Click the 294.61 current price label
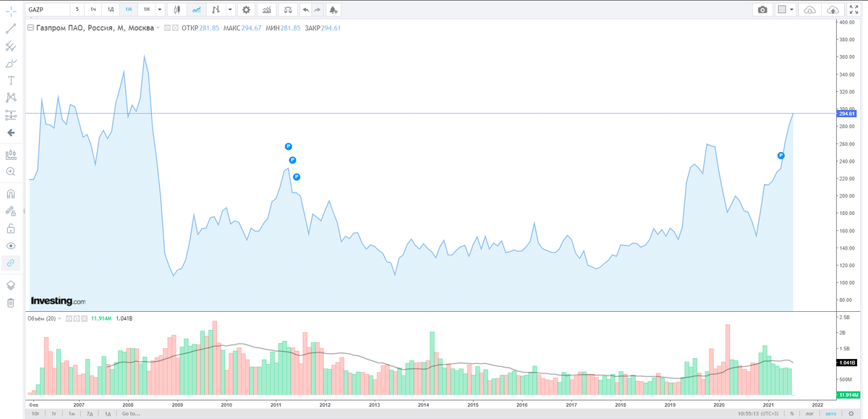868x419 pixels. click(x=847, y=114)
